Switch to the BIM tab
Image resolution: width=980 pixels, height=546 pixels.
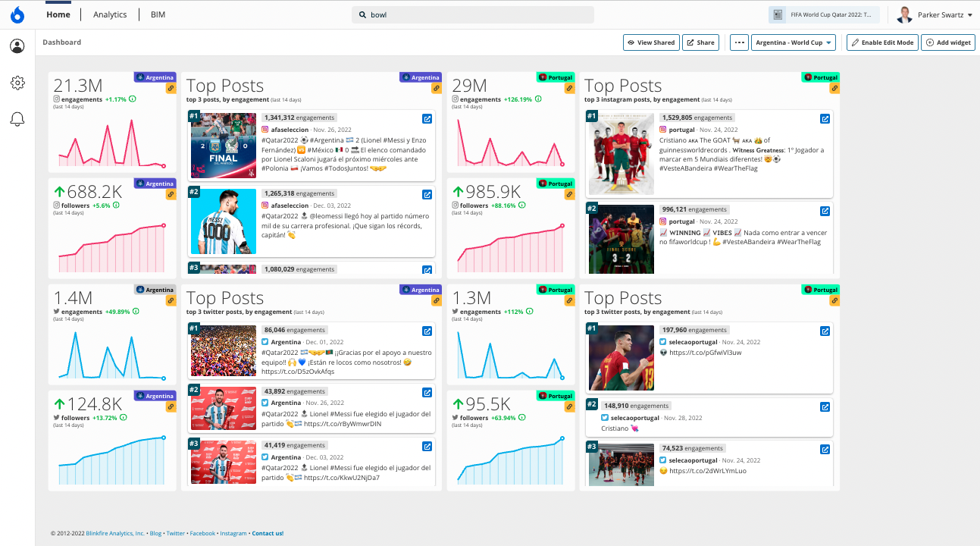(x=158, y=14)
